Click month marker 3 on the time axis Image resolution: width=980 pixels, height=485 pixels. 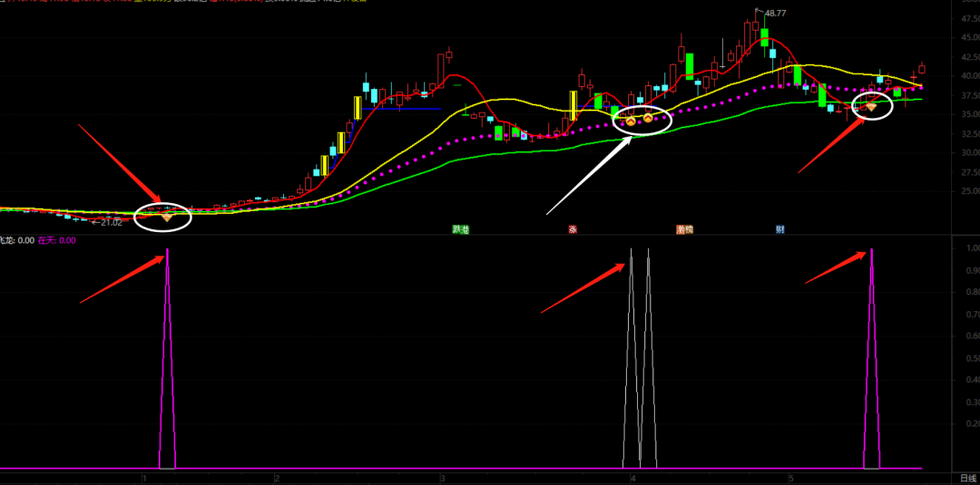tap(443, 479)
